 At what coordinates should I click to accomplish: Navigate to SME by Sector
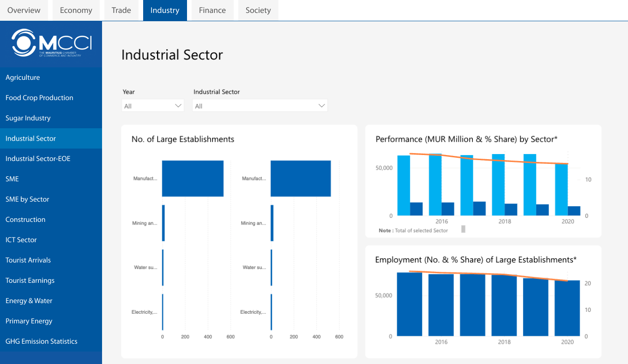(x=27, y=199)
